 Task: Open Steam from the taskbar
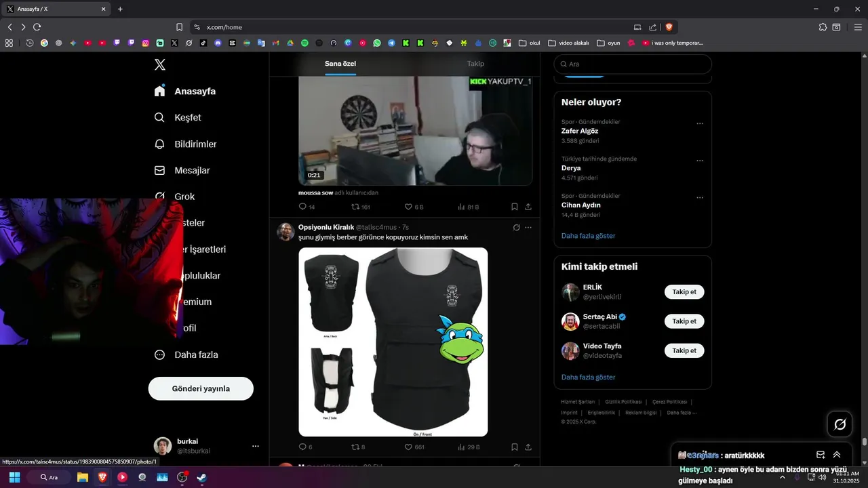(x=201, y=477)
